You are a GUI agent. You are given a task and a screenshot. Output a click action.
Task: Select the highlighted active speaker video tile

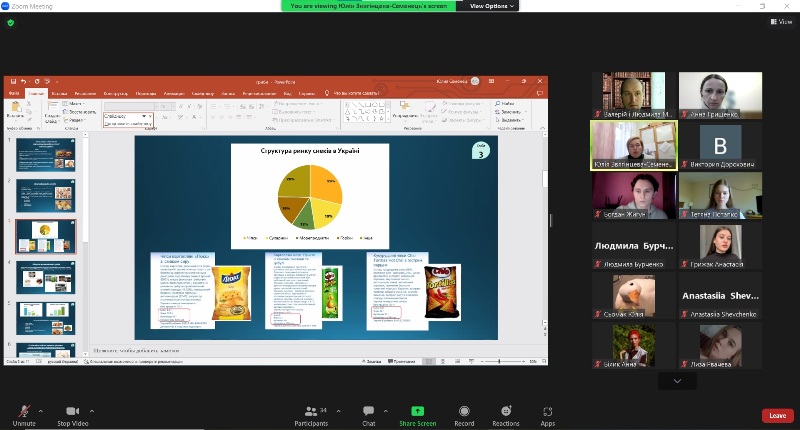(x=633, y=146)
